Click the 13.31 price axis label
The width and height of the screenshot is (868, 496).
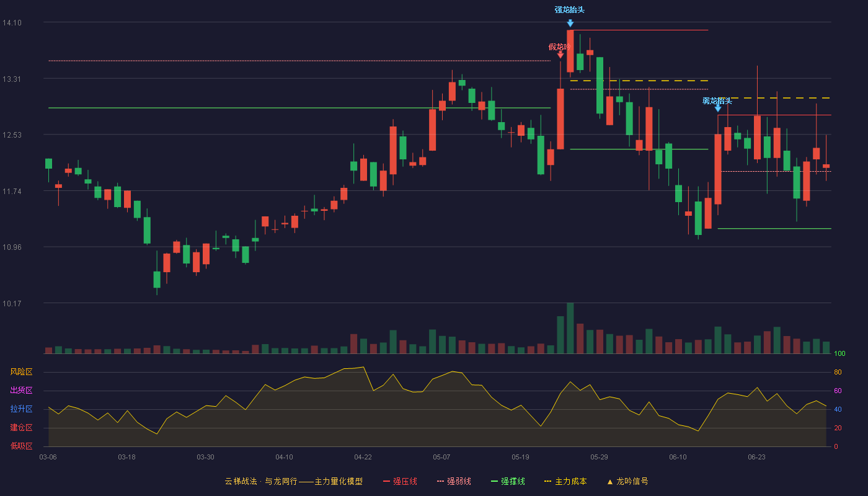tap(12, 79)
